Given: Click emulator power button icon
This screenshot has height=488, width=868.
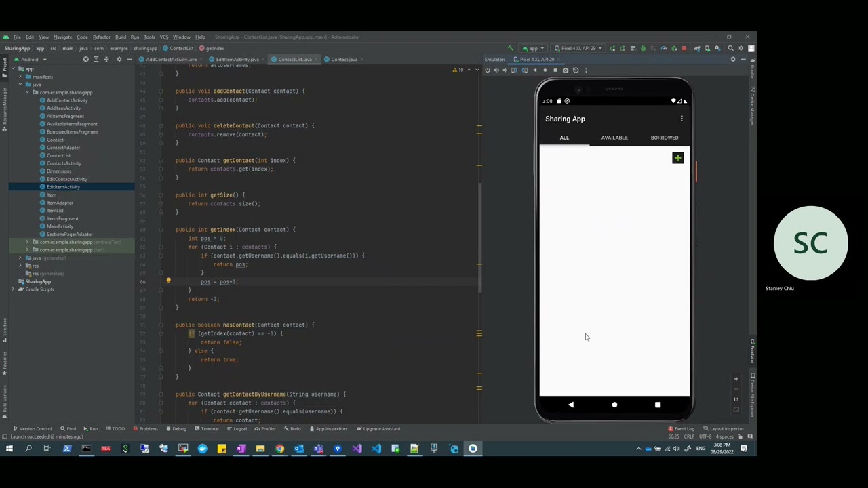Looking at the screenshot, I should point(487,70).
